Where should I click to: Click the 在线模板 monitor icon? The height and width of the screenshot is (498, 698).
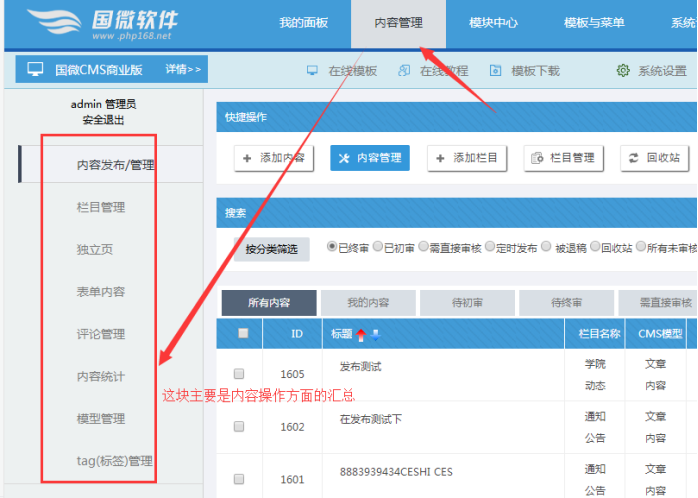[x=311, y=71]
